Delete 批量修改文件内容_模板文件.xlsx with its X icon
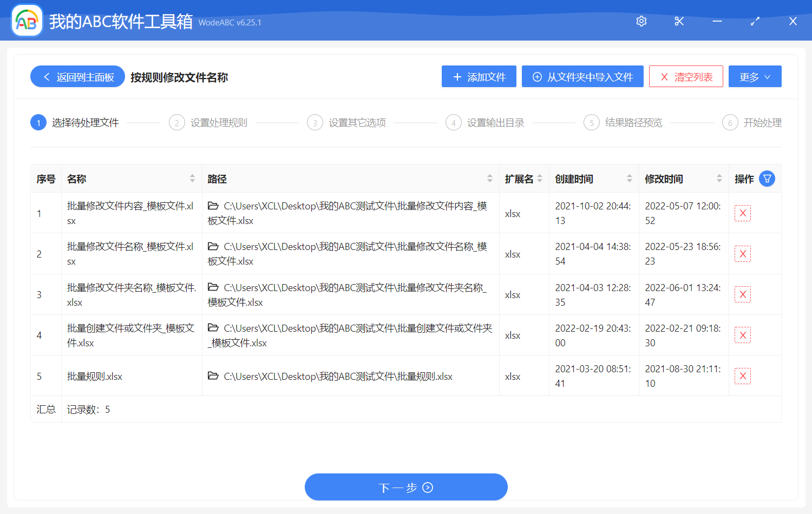The height and width of the screenshot is (514, 812). [743, 213]
